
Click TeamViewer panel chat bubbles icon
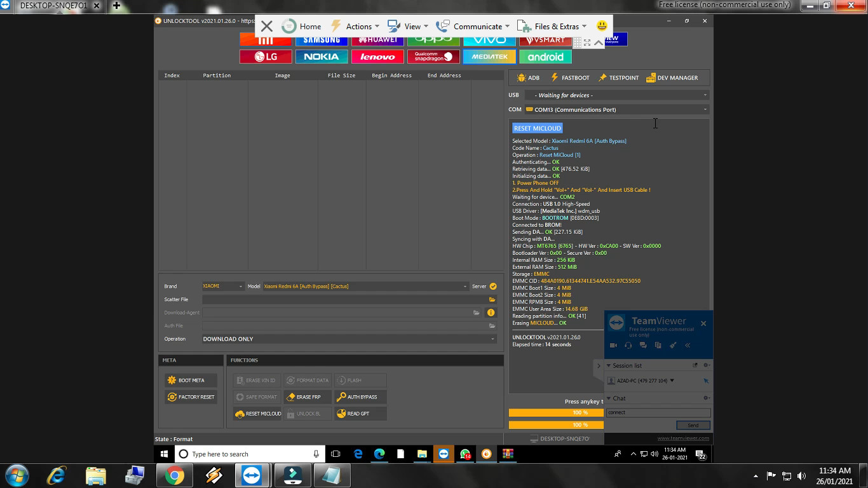[x=643, y=345]
